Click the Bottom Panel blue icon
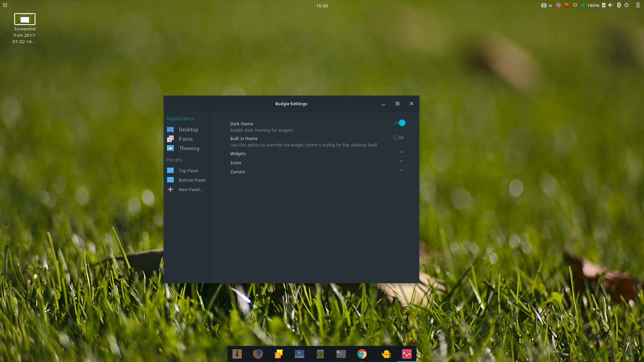Image resolution: width=644 pixels, height=362 pixels. [x=170, y=180]
